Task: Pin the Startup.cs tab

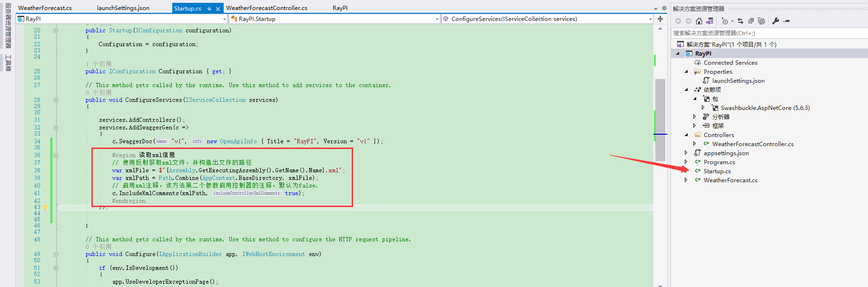Action: coord(209,9)
